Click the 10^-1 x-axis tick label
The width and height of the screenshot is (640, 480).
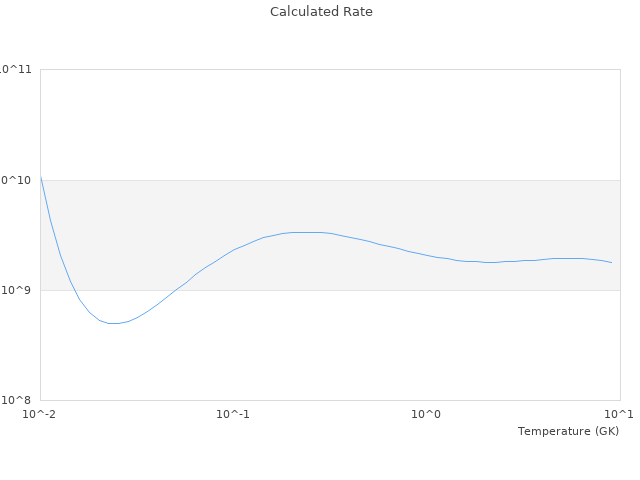tap(233, 414)
